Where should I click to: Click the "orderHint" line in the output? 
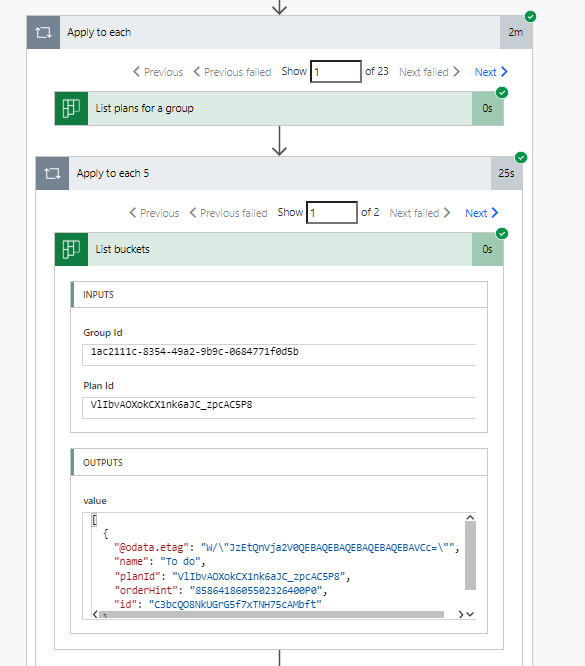pos(220,590)
